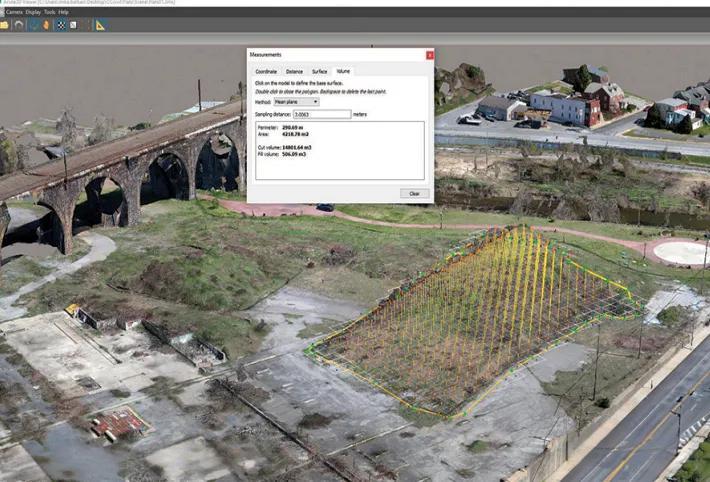
Task: Click the white square icon in toolbar
Action: [75, 24]
